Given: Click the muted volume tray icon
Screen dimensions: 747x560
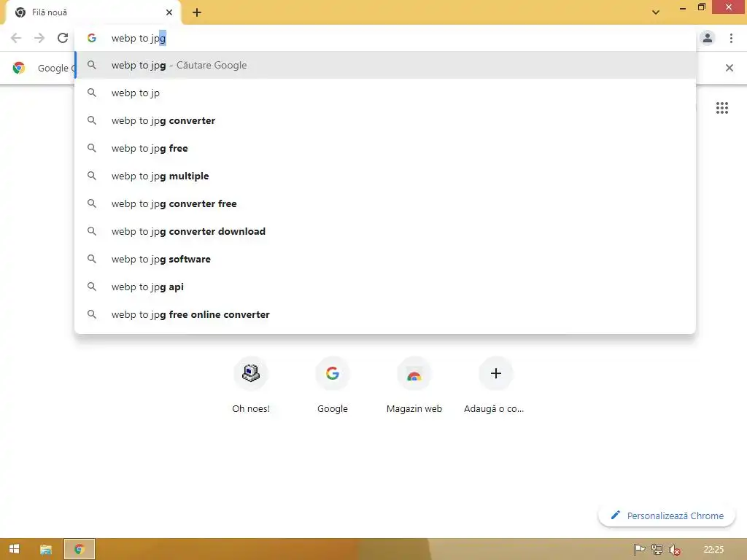Looking at the screenshot, I should pyautogui.click(x=674, y=550).
